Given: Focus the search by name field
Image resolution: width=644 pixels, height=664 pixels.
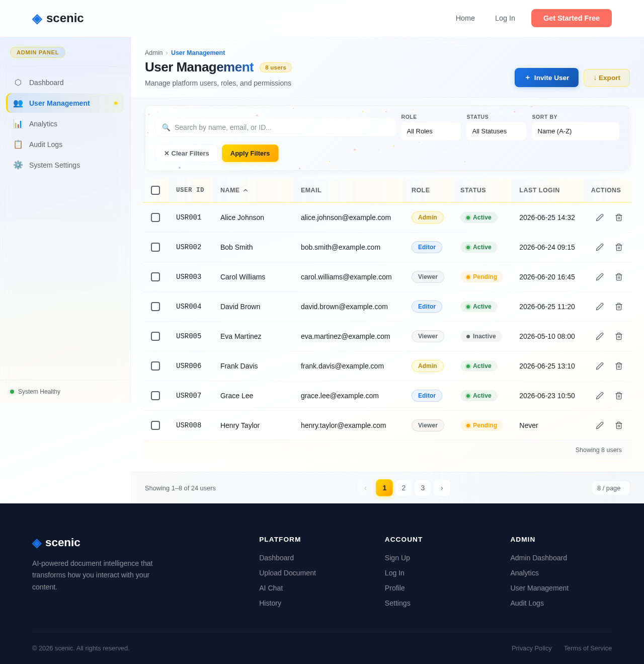Looking at the screenshot, I should tap(276, 127).
